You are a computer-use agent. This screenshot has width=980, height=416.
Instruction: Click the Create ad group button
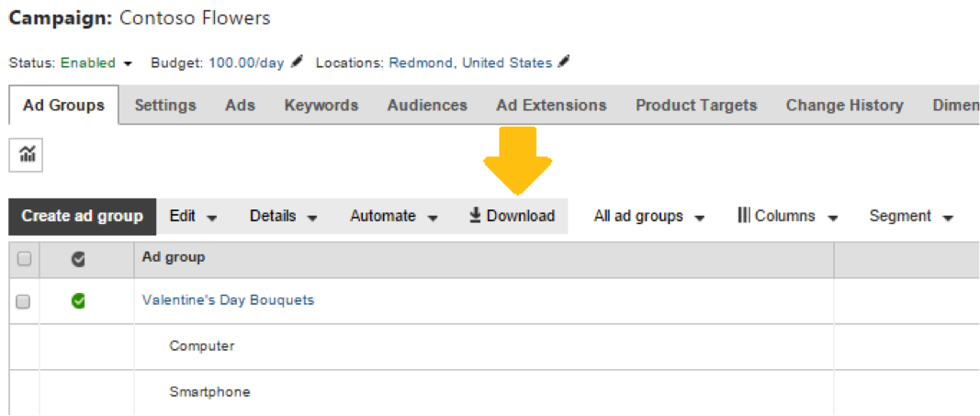tap(82, 216)
